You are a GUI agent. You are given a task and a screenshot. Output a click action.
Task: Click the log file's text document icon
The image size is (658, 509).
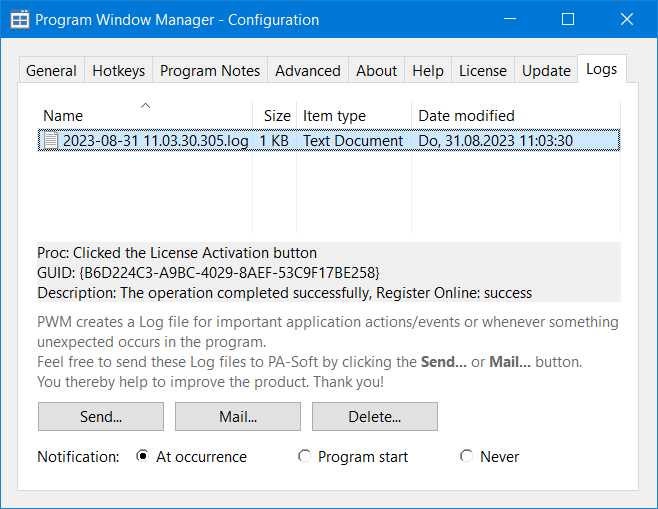tap(50, 141)
